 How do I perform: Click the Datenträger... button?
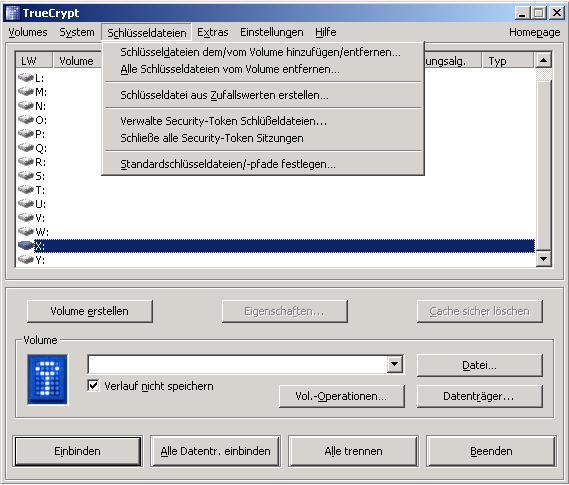479,396
